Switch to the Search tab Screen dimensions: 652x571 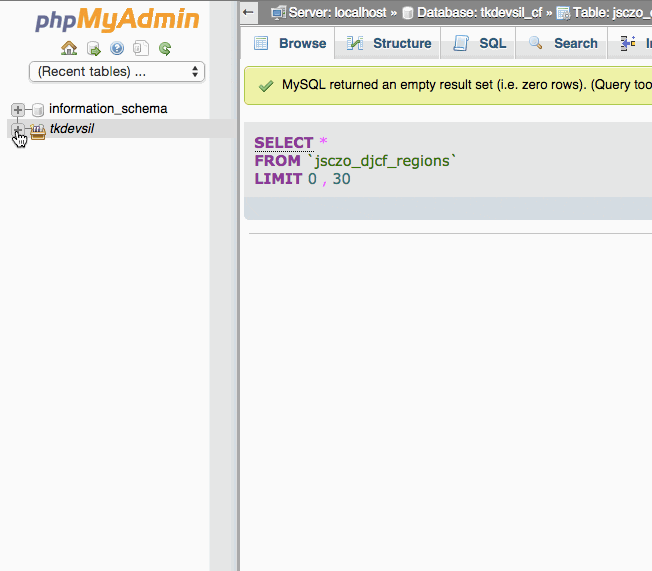(x=563, y=43)
